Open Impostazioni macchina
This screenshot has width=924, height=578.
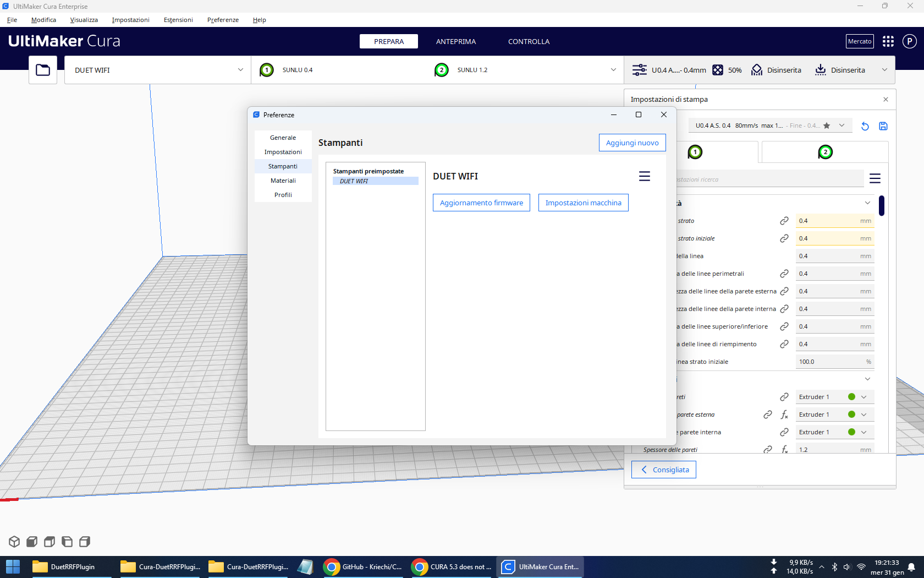pyautogui.click(x=584, y=203)
